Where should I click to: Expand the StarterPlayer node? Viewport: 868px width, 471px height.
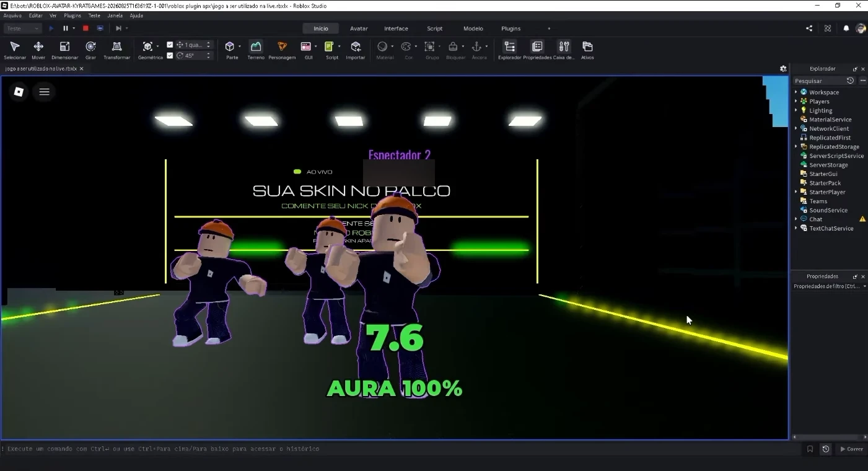point(796,192)
